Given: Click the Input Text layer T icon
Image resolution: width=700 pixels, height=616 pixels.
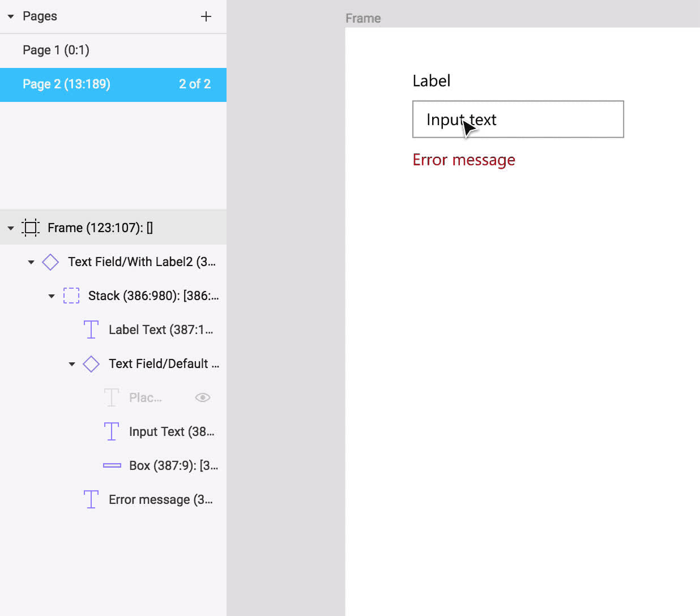Looking at the screenshot, I should [112, 431].
